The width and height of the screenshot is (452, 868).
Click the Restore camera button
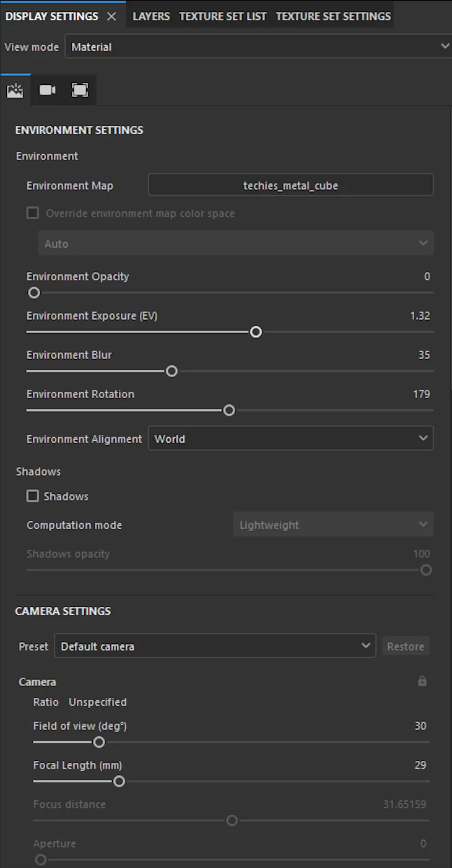pos(406,646)
